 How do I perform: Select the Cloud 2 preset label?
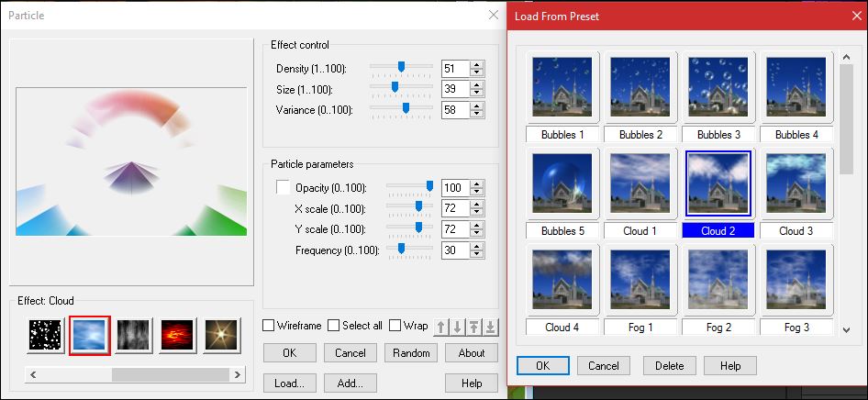(718, 231)
